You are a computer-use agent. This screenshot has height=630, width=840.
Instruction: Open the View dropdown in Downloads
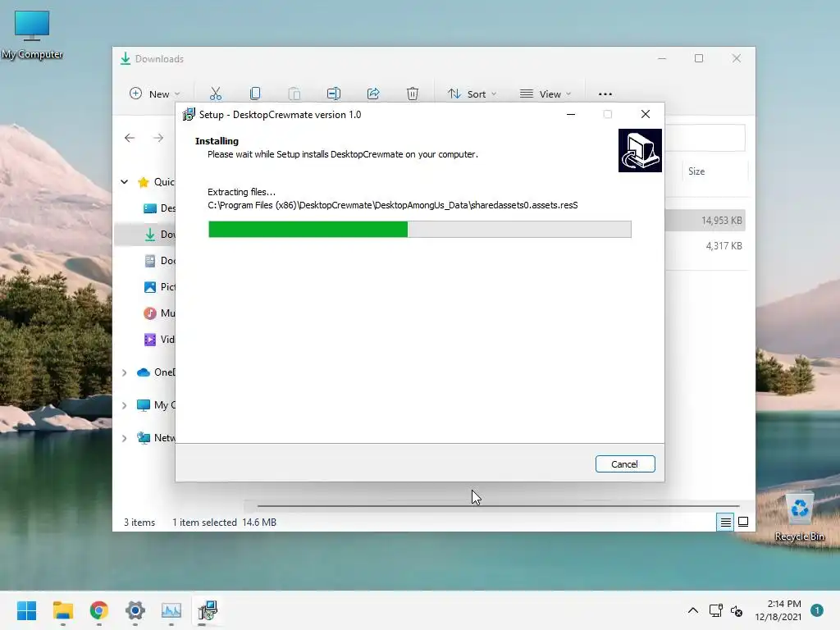(x=546, y=94)
